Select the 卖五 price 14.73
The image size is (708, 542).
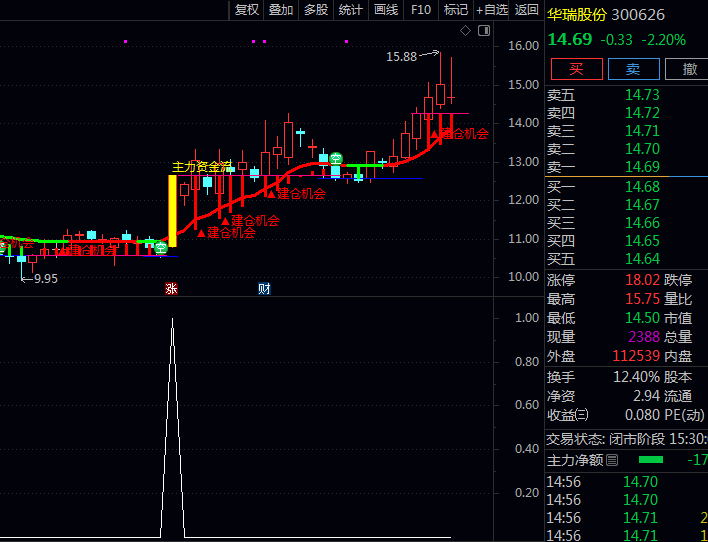(x=642, y=95)
